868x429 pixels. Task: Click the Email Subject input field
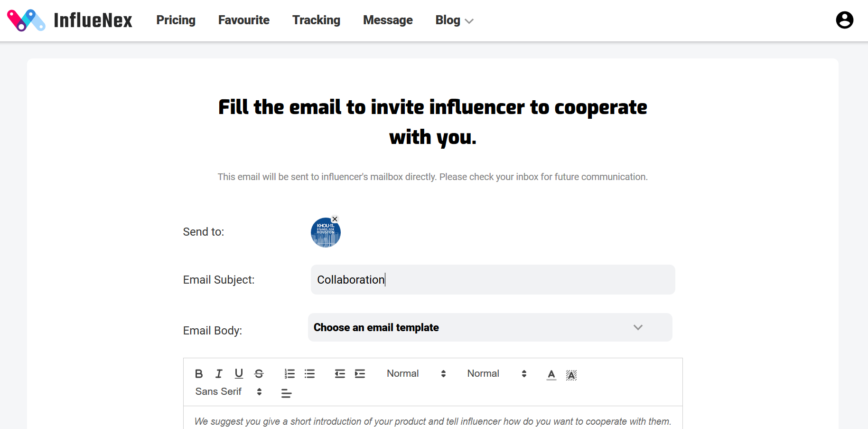[493, 279]
